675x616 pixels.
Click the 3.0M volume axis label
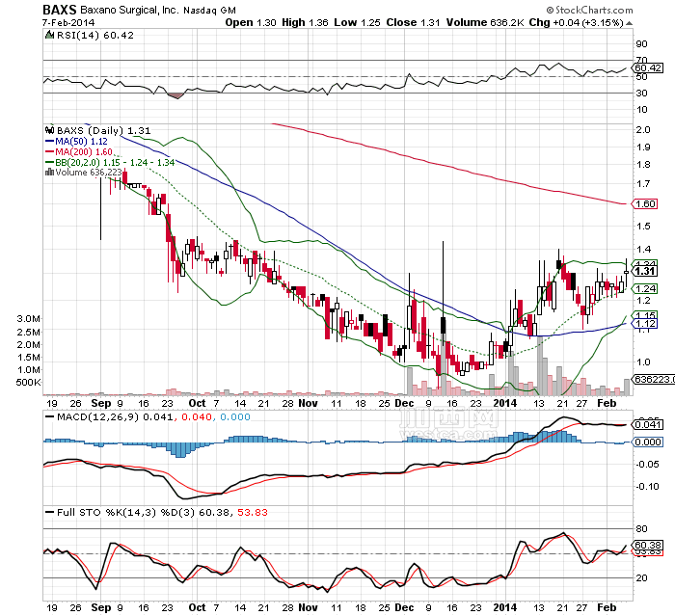click(x=29, y=319)
